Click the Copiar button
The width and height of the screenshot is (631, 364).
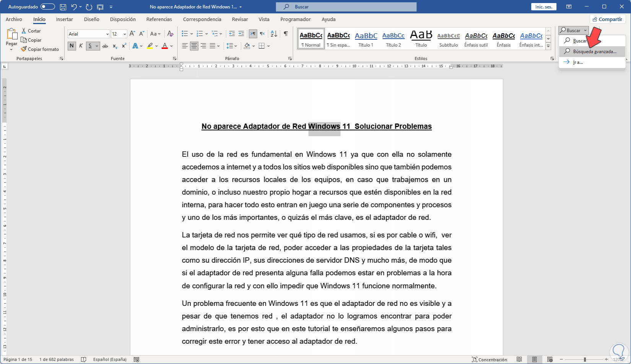(x=31, y=40)
